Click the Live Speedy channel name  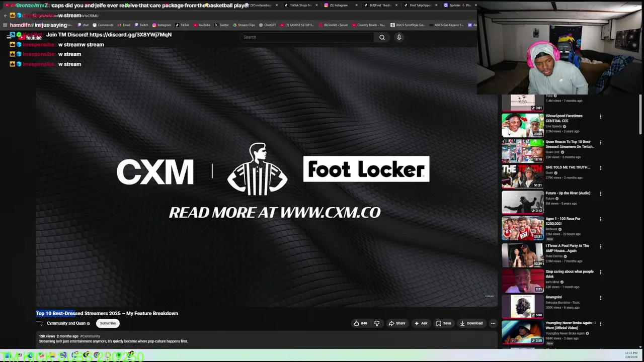pos(553,126)
